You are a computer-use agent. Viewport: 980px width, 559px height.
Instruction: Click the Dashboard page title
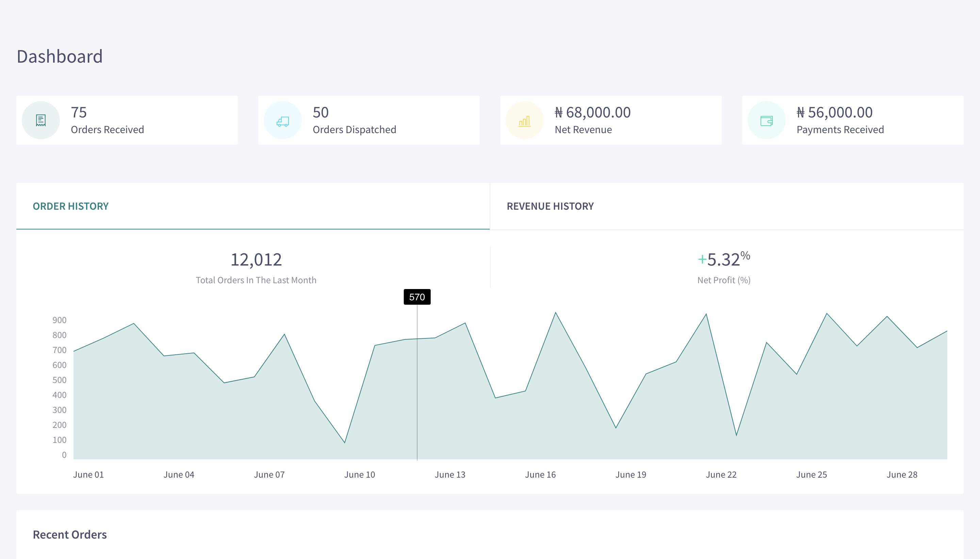[x=60, y=57]
